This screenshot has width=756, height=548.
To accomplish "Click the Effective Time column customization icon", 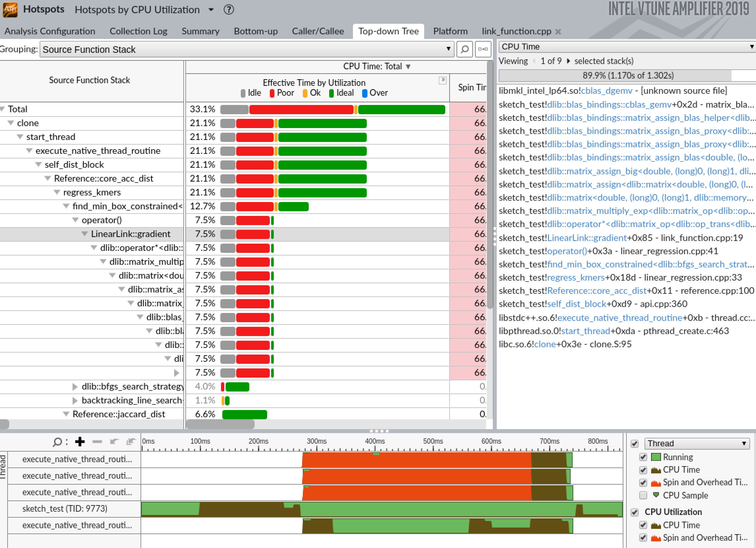I will point(443,80).
